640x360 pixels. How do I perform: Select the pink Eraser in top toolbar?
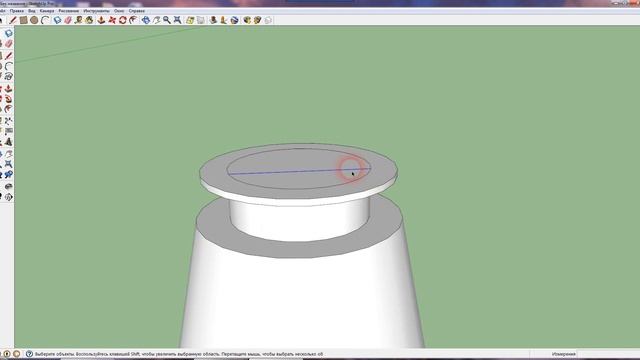pyautogui.click(x=68, y=20)
